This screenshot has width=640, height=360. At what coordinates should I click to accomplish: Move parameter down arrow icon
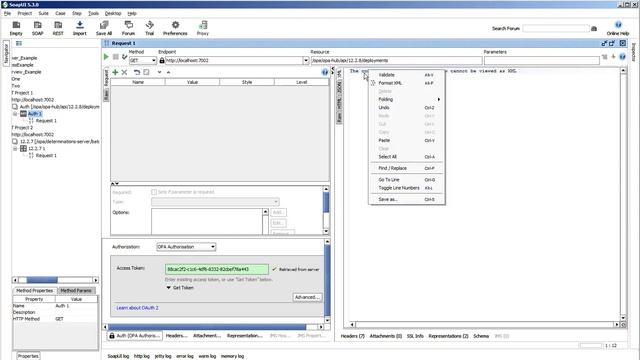(159, 72)
